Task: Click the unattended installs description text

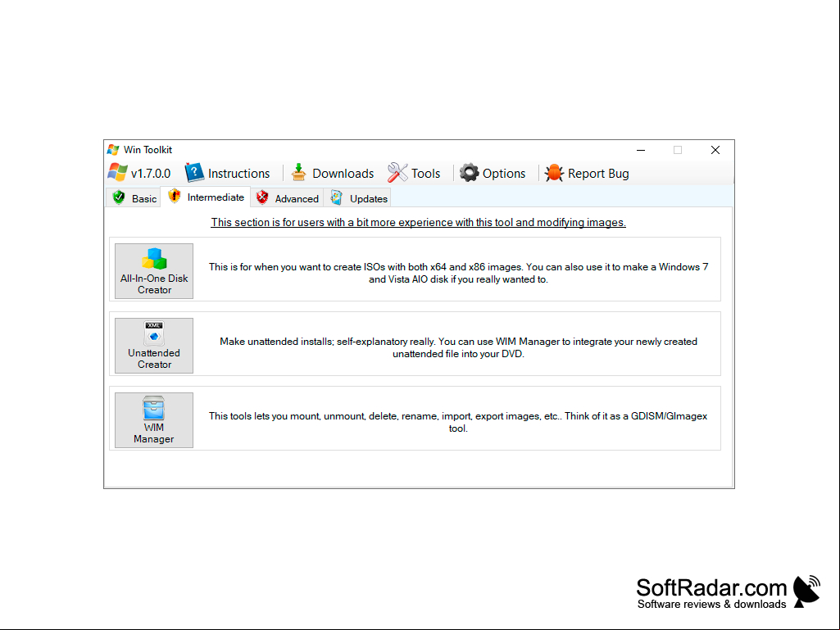Action: (x=458, y=347)
